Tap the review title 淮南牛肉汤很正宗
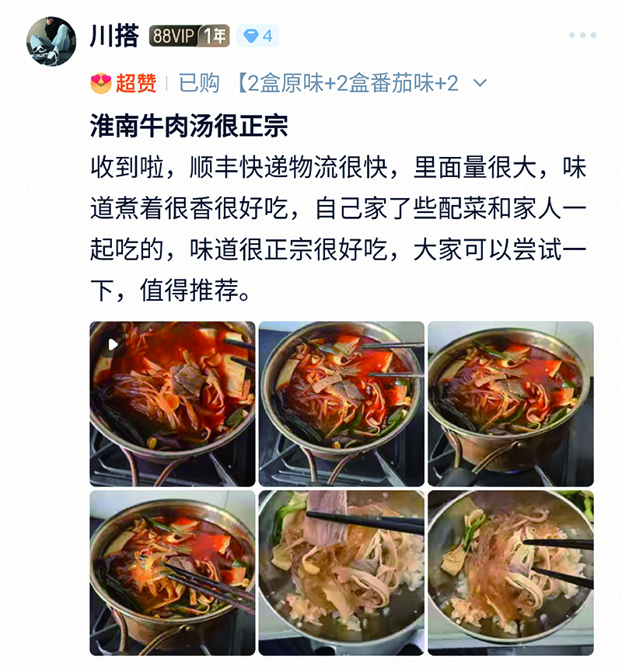 point(189,126)
